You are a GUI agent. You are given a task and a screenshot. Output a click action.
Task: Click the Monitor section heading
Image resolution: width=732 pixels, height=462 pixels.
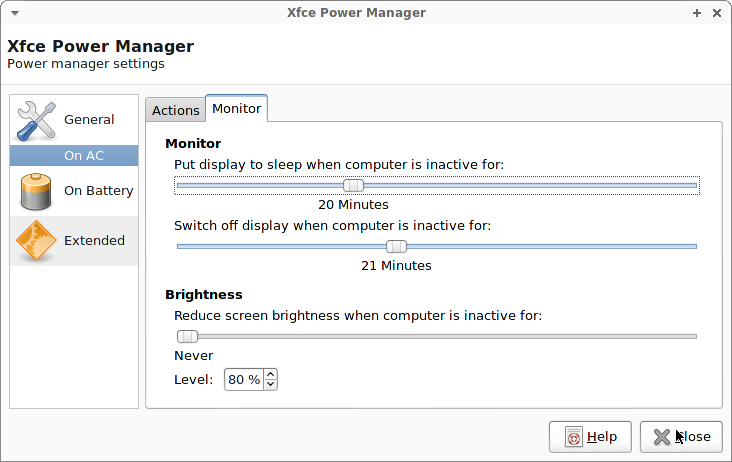tap(193, 143)
